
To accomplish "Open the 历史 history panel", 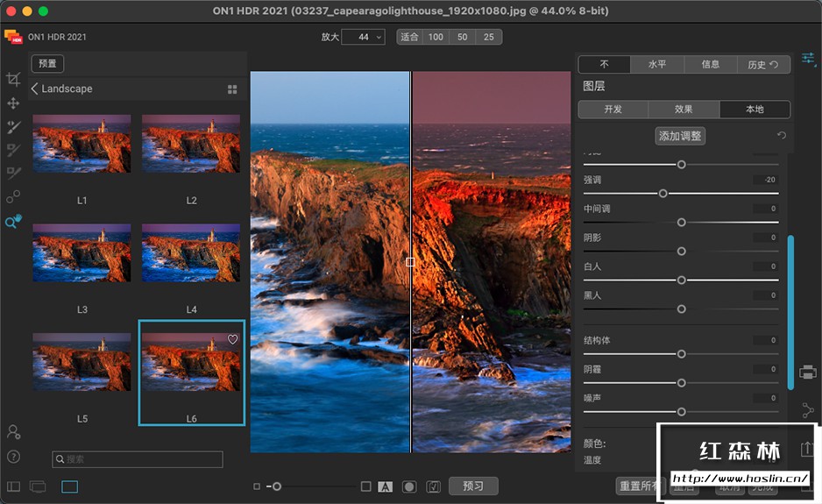I will (x=762, y=64).
